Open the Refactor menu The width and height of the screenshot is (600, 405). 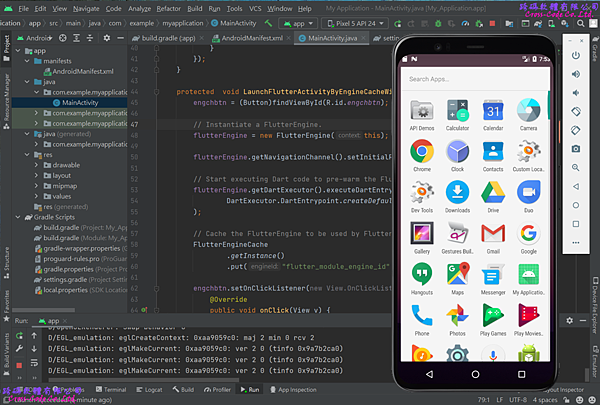pos(167,7)
